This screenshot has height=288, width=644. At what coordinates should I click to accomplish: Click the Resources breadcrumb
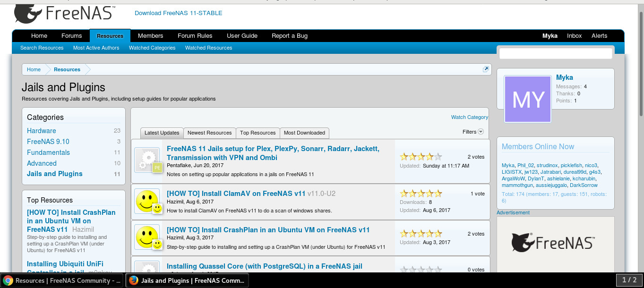pyautogui.click(x=67, y=69)
